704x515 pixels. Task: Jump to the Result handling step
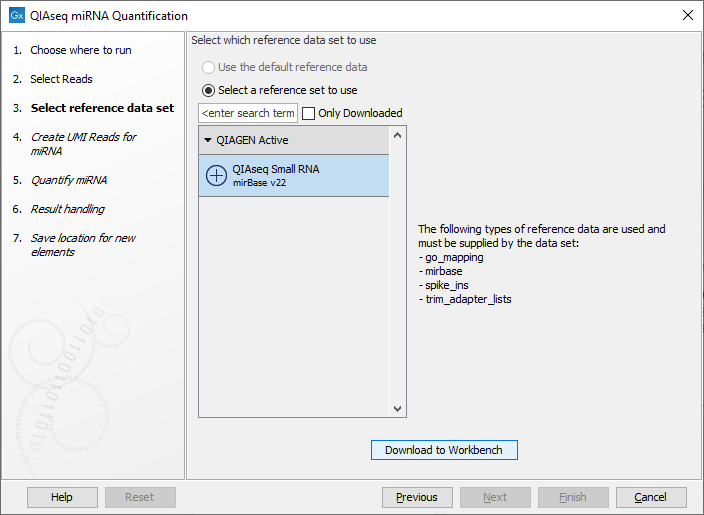(67, 209)
